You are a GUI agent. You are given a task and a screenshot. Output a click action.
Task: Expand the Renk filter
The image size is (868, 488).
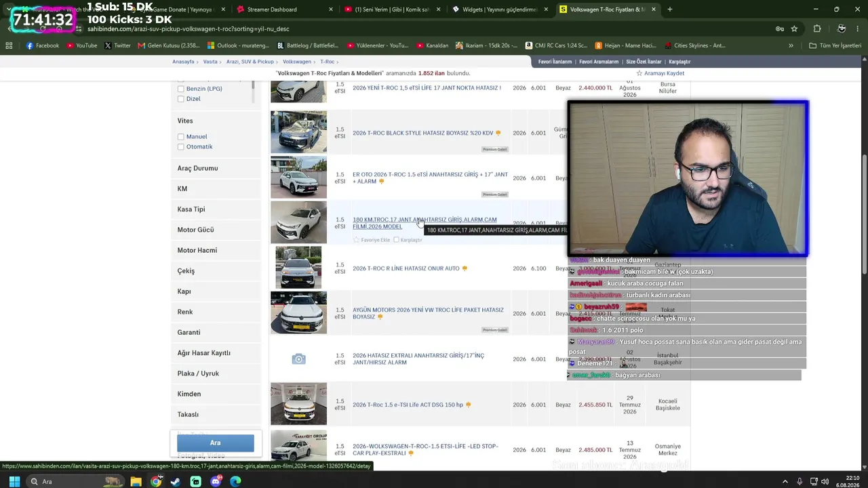tap(215, 312)
